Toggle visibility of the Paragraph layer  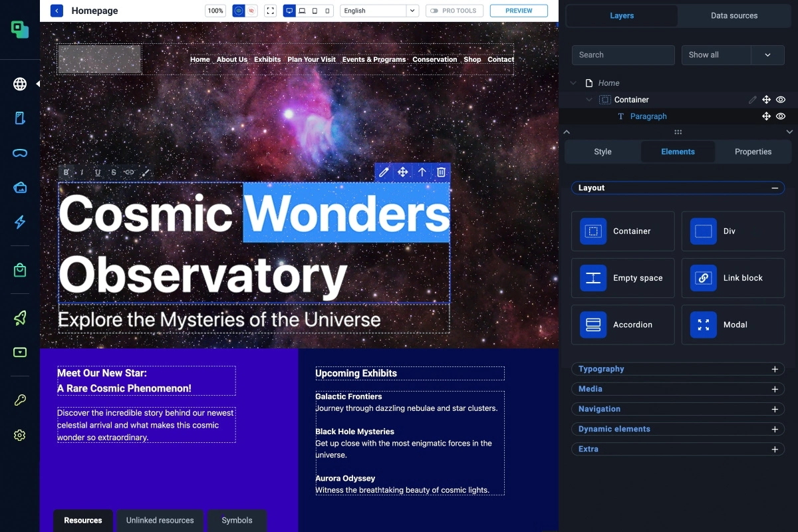click(x=781, y=116)
